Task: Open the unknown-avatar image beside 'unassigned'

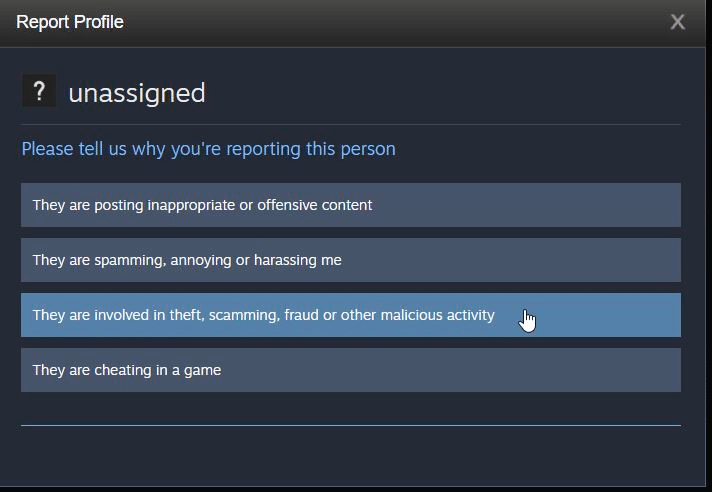Action: pyautogui.click(x=40, y=91)
